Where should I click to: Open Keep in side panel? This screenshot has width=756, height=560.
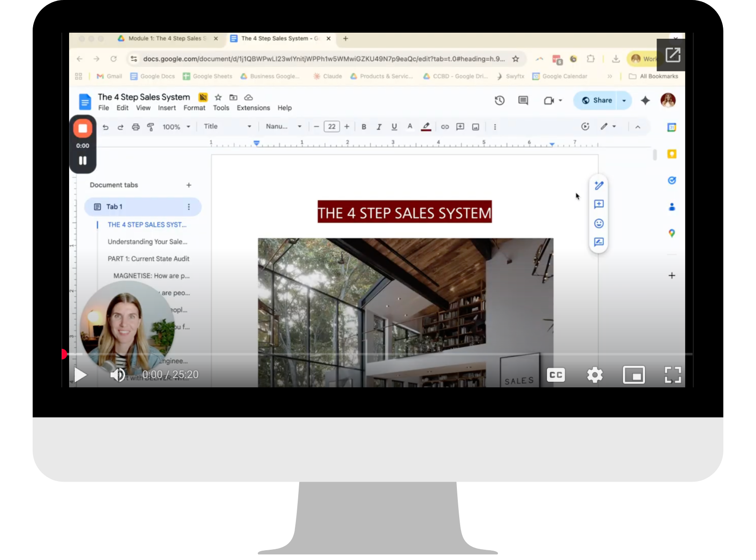(x=672, y=154)
